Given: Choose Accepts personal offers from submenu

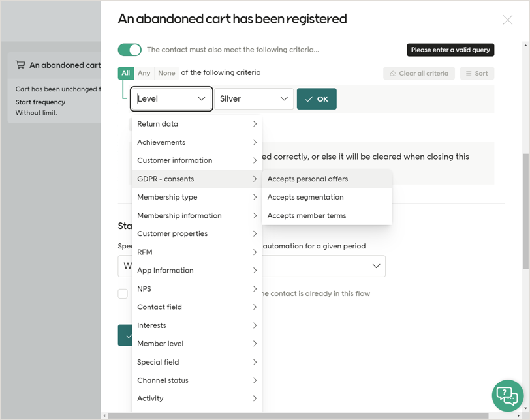Looking at the screenshot, I should pyautogui.click(x=307, y=179).
